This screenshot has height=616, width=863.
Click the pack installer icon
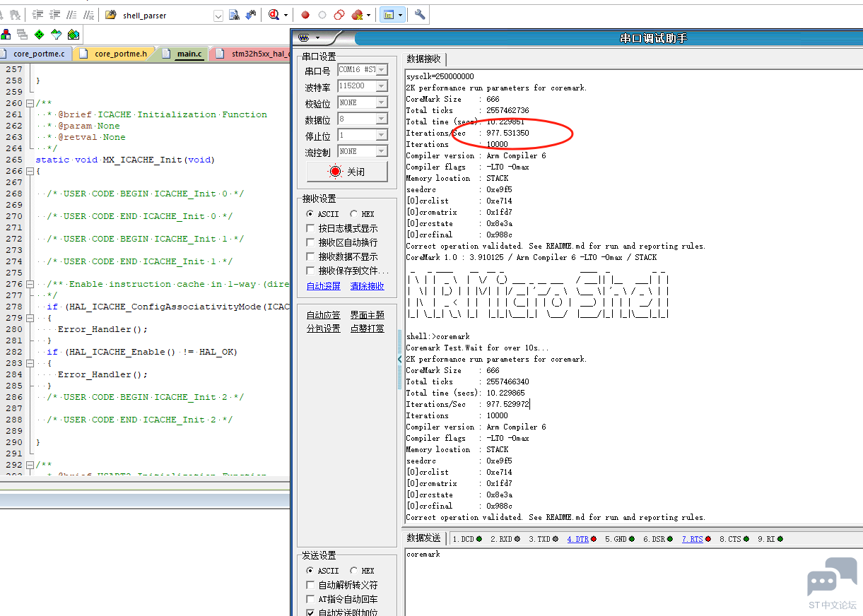(x=73, y=34)
